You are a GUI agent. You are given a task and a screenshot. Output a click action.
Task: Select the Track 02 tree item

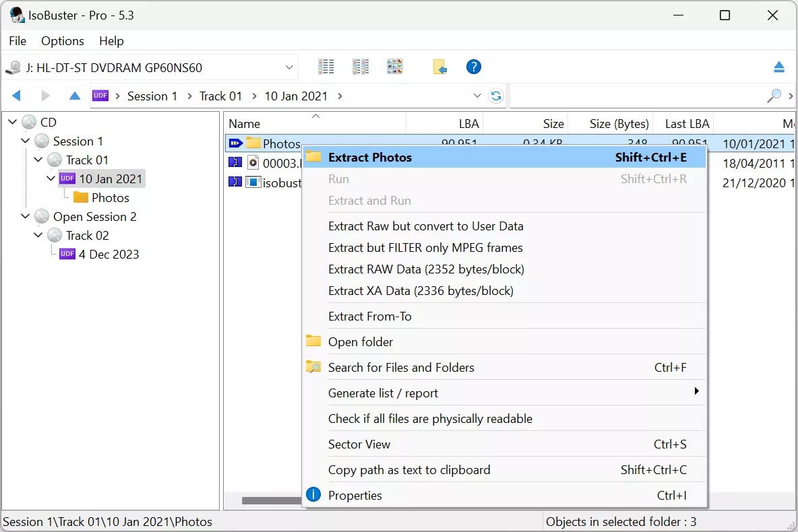pyautogui.click(x=87, y=235)
